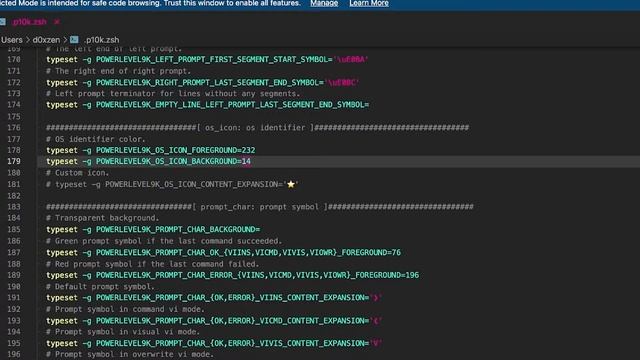This screenshot has height=360, width=640.
Task: Select the p10k.zsh tab
Action: tap(29, 22)
